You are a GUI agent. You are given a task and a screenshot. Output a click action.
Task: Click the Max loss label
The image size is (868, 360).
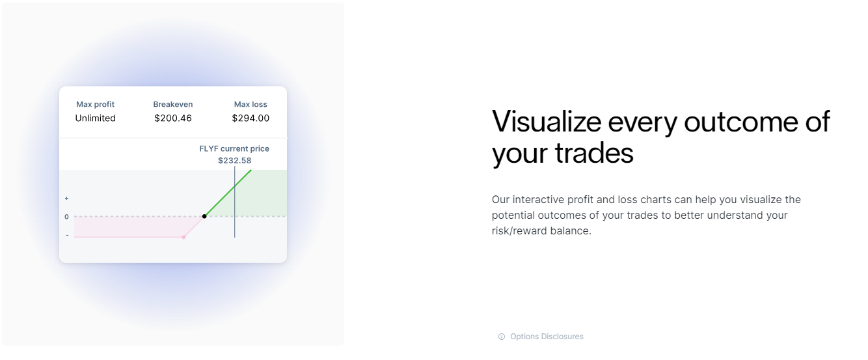(x=251, y=104)
